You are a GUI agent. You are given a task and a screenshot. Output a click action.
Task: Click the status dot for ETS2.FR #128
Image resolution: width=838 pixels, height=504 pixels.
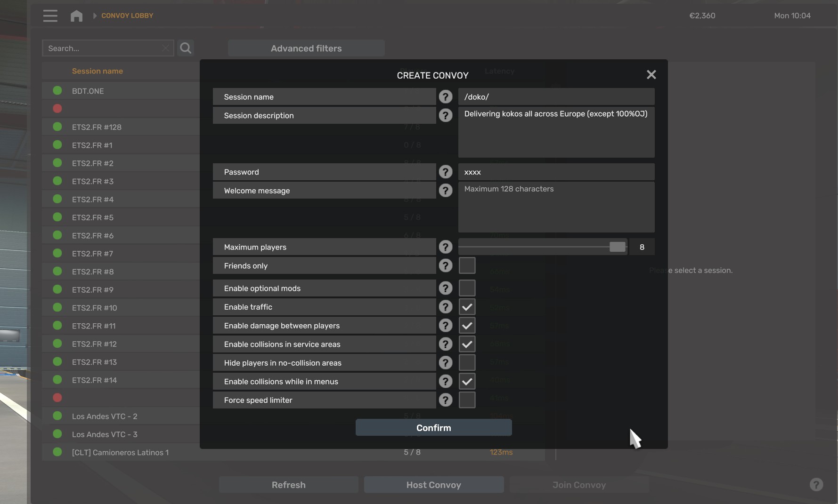[57, 127]
